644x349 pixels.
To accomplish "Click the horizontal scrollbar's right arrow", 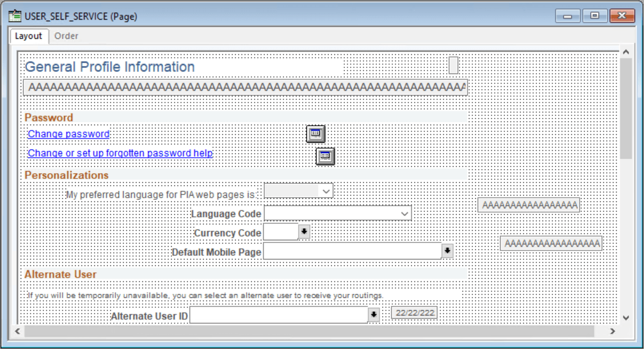I will (613, 331).
